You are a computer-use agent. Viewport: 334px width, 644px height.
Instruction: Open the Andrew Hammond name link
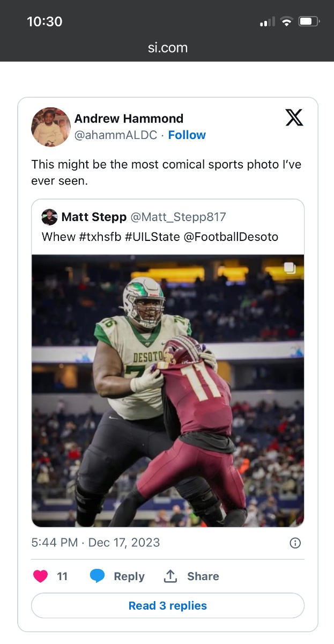129,119
